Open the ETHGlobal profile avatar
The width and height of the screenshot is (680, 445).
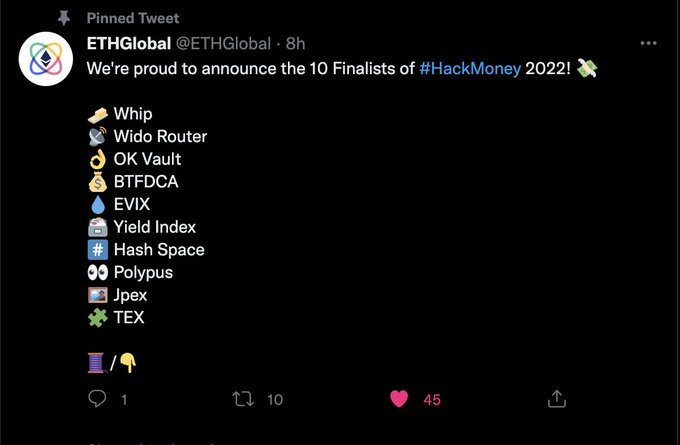point(46,59)
